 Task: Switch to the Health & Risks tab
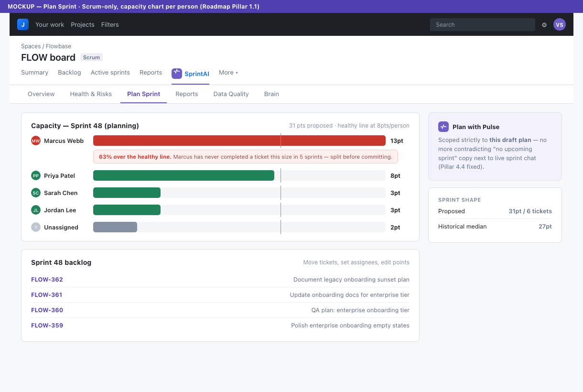pyautogui.click(x=91, y=94)
